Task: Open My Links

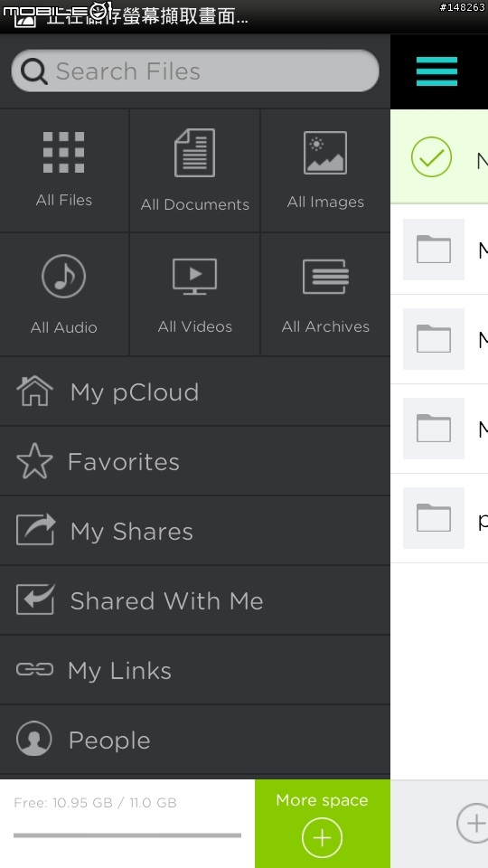Action: pos(195,670)
